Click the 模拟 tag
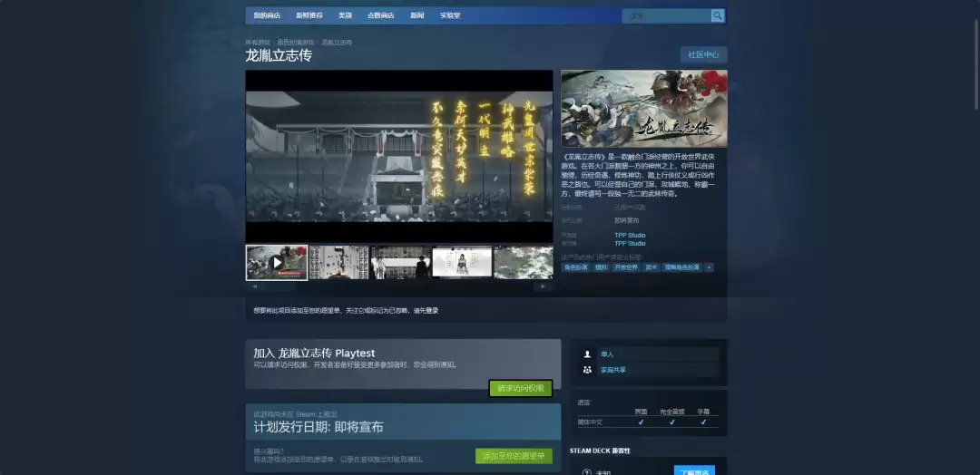 point(601,267)
